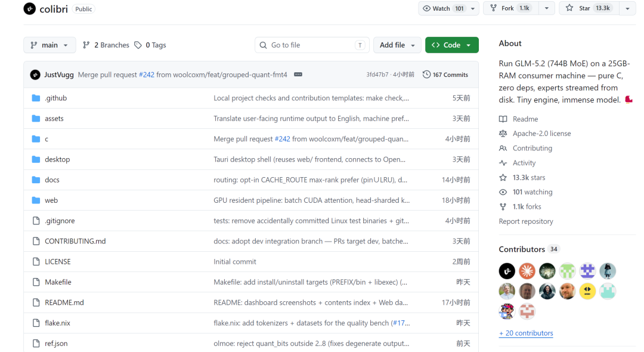The height and width of the screenshot is (352, 644).
Task: Click the orange starburst contributor avatar
Action: click(x=527, y=271)
